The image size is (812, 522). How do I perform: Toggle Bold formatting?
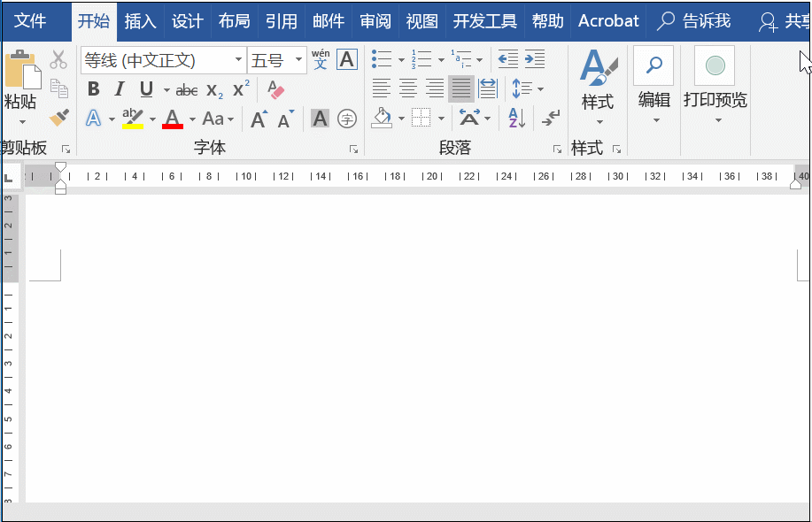(x=93, y=89)
